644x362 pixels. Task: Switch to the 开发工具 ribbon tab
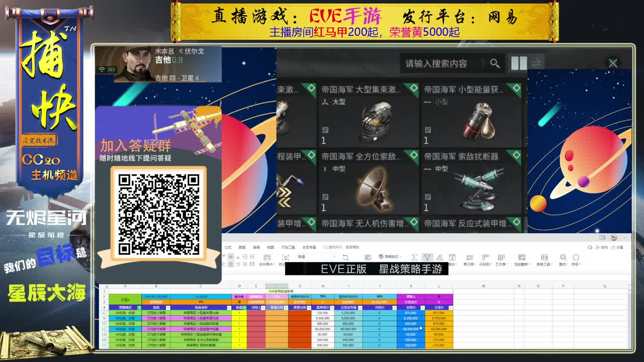pos(289,247)
